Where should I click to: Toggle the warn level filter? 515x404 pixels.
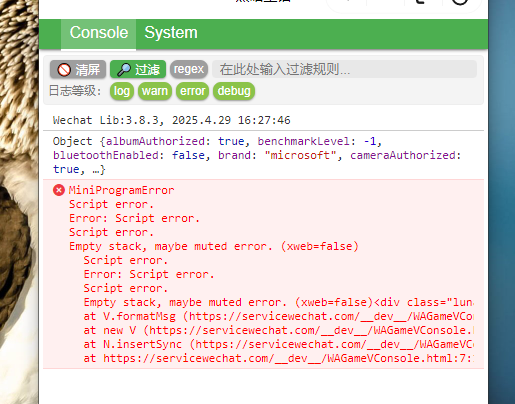pos(155,91)
